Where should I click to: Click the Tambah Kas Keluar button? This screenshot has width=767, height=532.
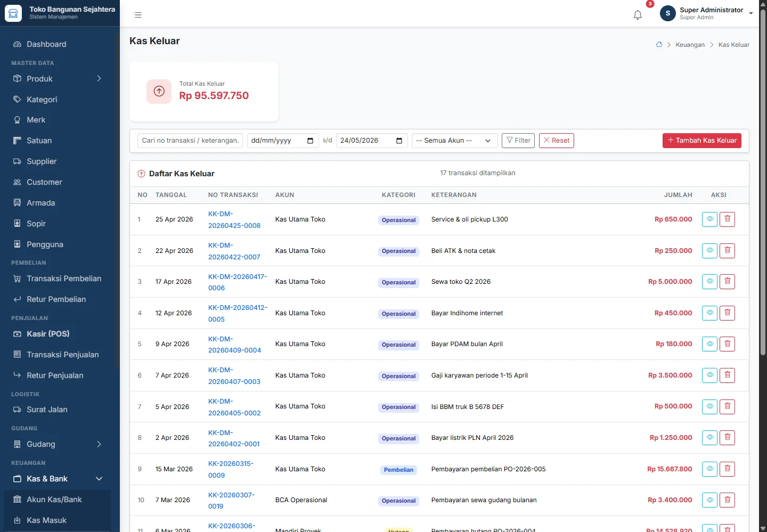(702, 141)
